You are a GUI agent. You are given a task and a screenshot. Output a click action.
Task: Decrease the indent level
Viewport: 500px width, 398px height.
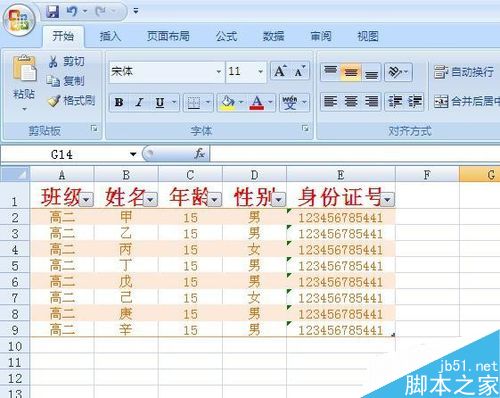[x=395, y=101]
